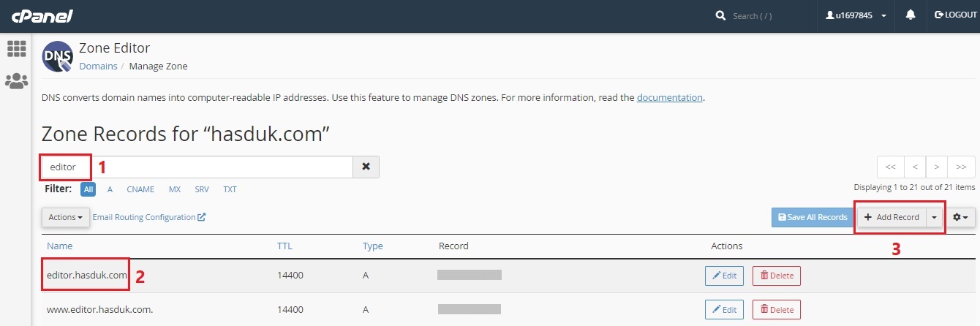Open the Actions dropdown
The height and width of the screenshot is (326, 980).
pos(66,217)
